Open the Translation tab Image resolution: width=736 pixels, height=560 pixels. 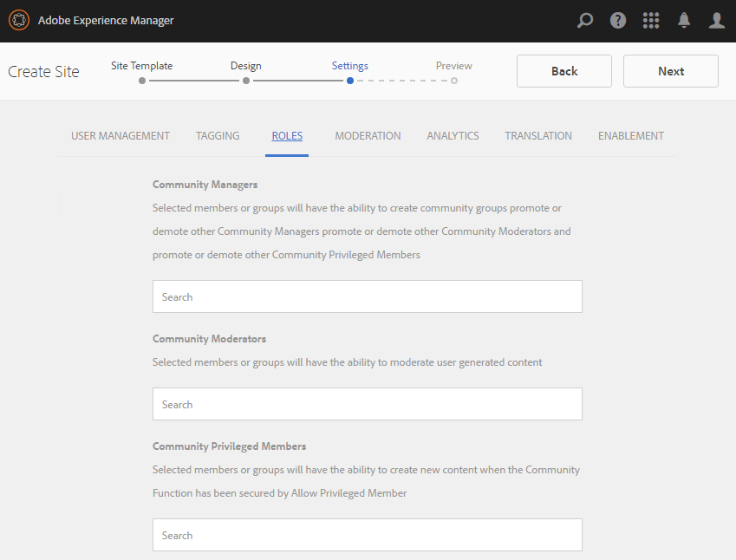[538, 136]
